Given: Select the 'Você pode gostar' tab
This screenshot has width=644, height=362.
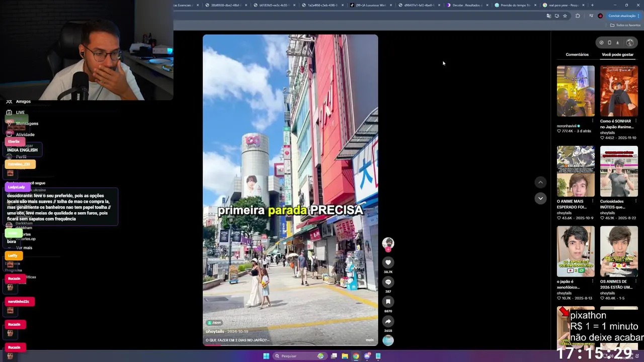Looking at the screenshot, I should click(x=617, y=54).
